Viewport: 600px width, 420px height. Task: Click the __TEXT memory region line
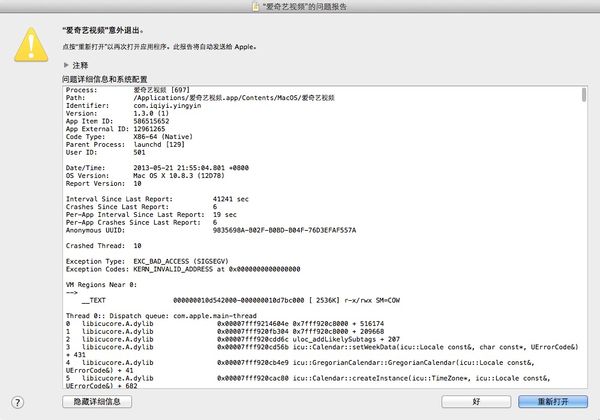tap(241, 300)
